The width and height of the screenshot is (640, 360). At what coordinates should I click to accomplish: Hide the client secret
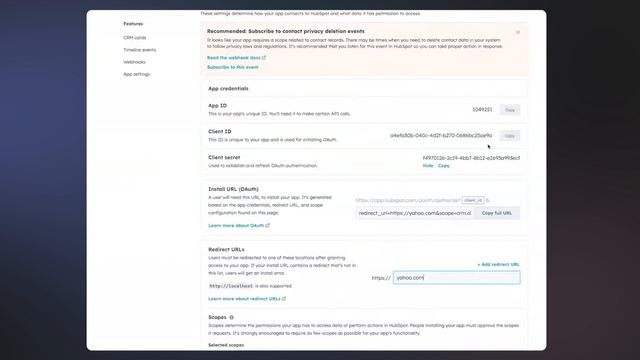pyautogui.click(x=428, y=166)
